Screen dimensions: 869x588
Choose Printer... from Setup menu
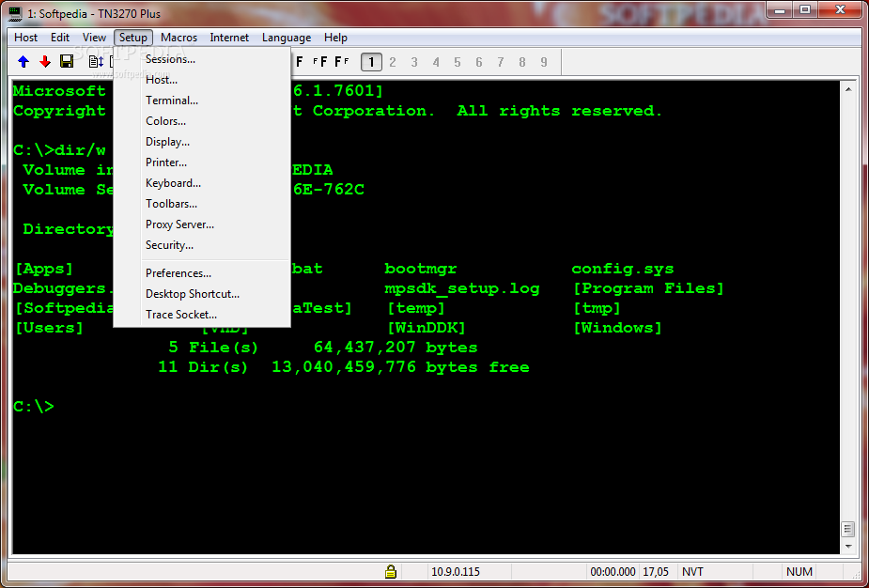click(x=202, y=162)
